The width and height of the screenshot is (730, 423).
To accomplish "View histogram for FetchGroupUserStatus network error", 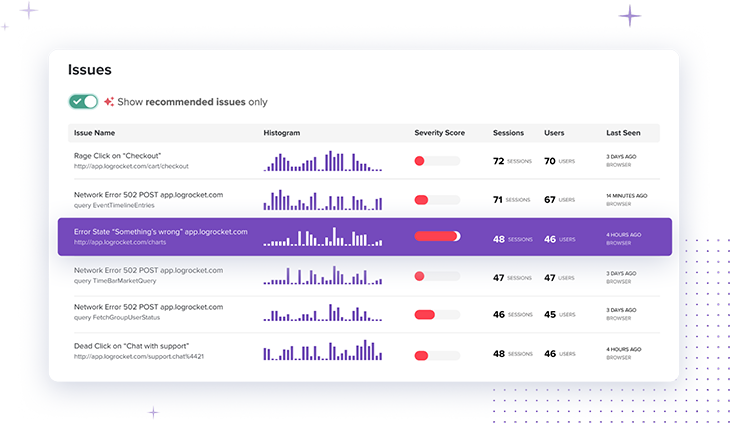I will point(323,312).
